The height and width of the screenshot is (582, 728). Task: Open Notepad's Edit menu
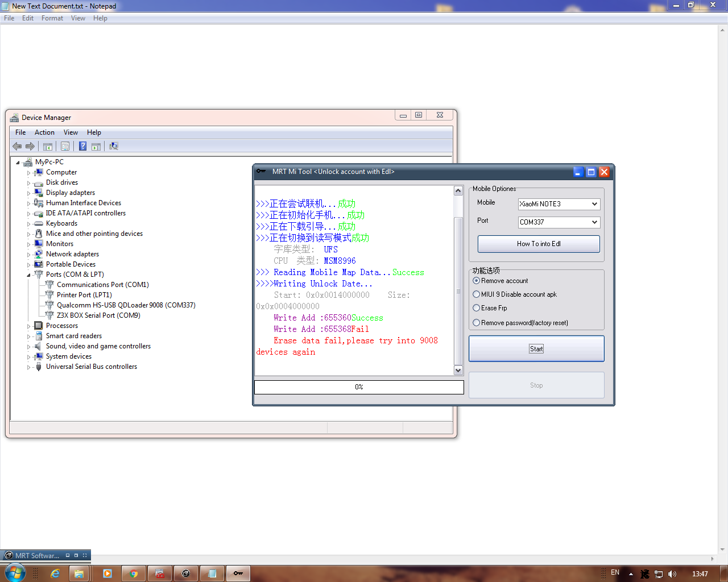click(x=28, y=18)
